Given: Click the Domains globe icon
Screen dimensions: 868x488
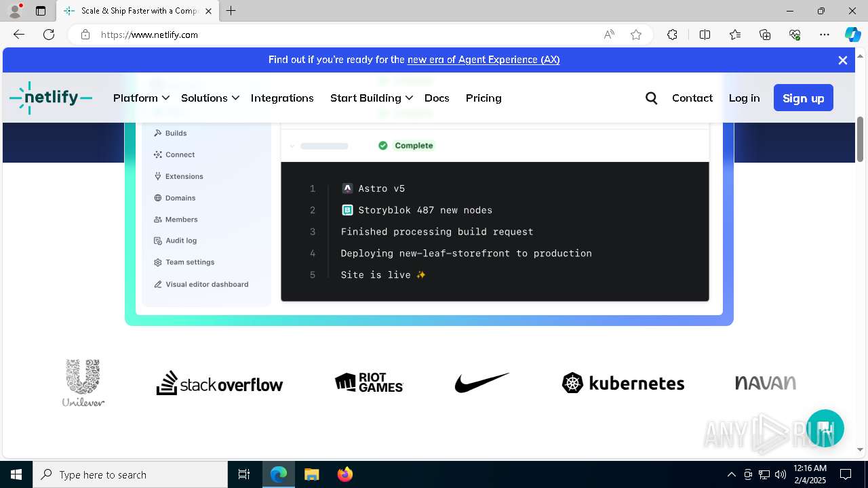Looking at the screenshot, I should click(158, 198).
